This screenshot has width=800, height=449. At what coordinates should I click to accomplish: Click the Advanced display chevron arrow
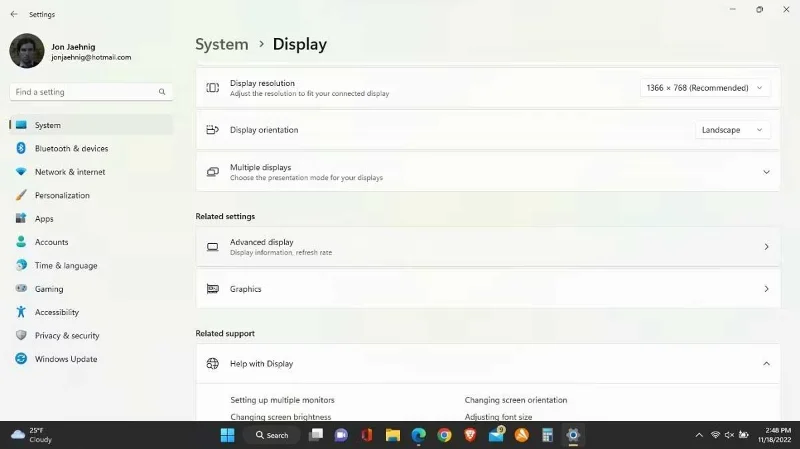[x=766, y=247]
